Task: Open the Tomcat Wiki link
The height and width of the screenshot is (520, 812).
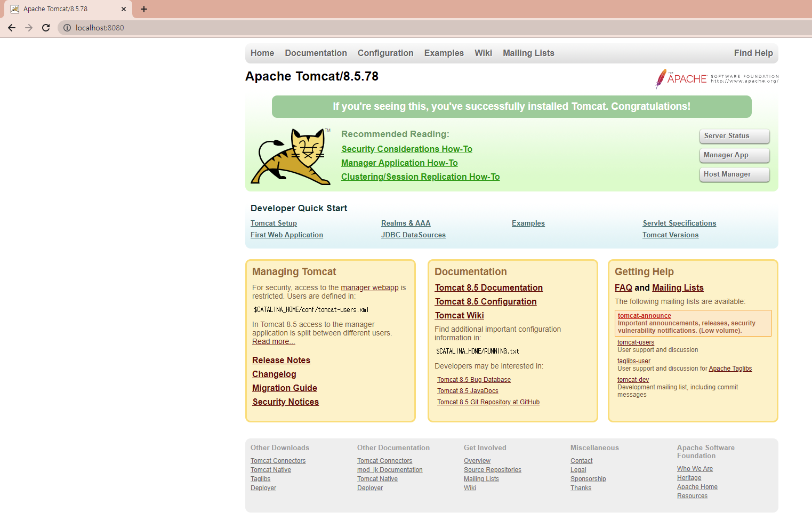Action: [x=459, y=316]
